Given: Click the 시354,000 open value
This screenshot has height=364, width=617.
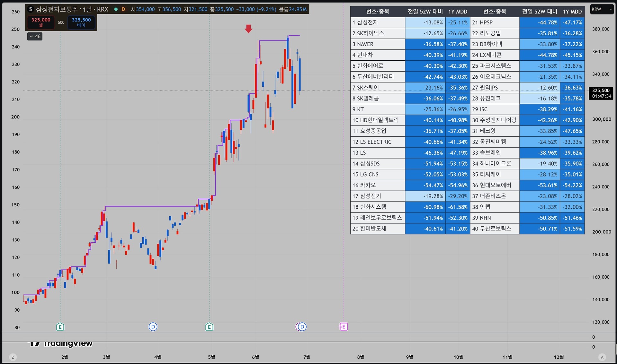Looking at the screenshot, I should coord(143,9).
